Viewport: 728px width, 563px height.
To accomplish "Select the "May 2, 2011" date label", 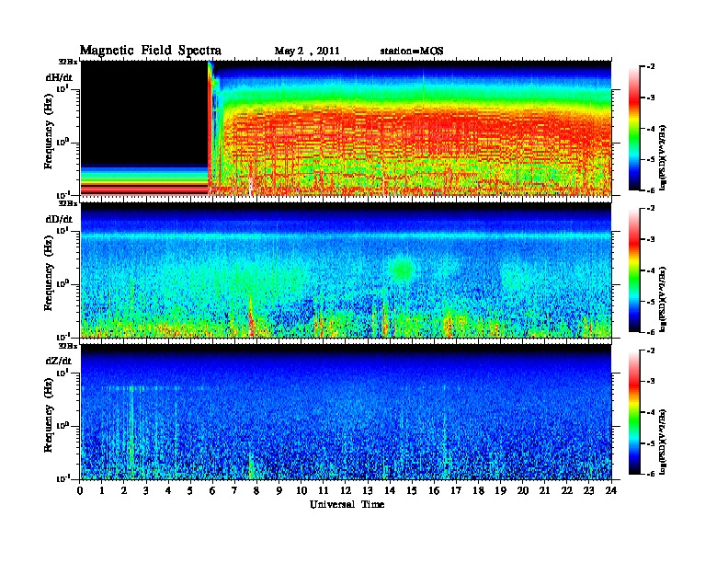I will pyautogui.click(x=307, y=52).
